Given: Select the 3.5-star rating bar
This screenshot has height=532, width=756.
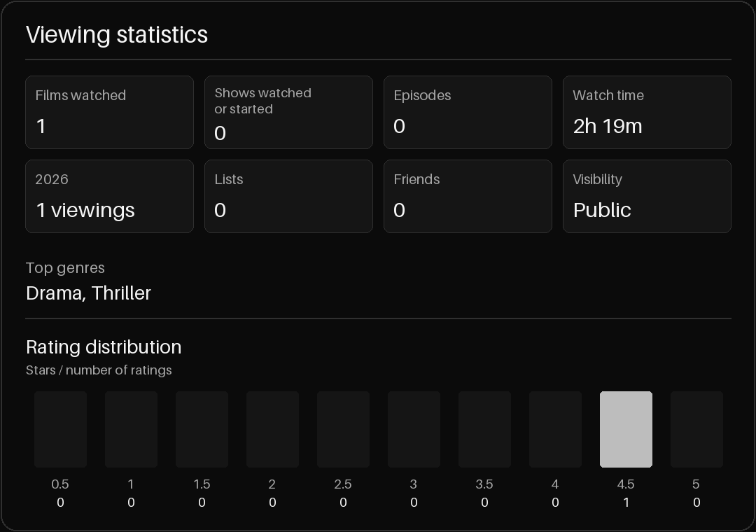Looking at the screenshot, I should [484, 429].
